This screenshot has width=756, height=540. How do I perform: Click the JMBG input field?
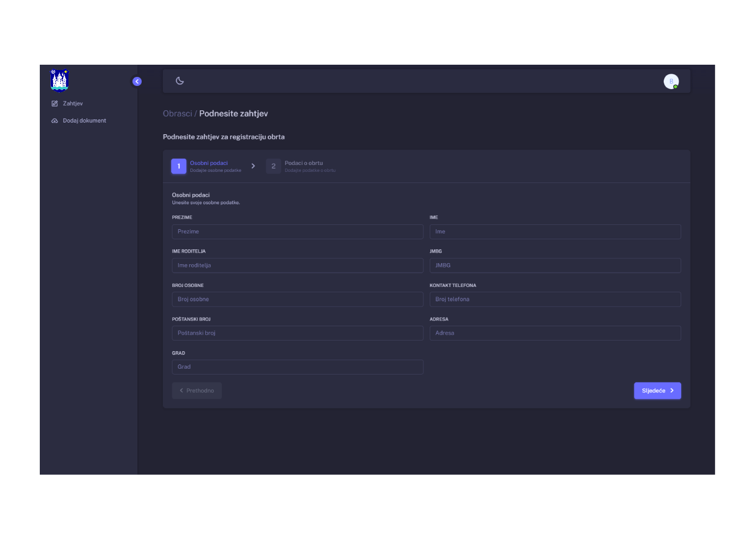[555, 265]
